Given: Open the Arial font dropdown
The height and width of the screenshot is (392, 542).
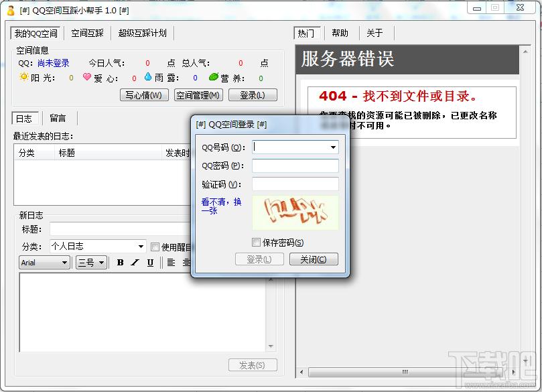Looking at the screenshot, I should (x=64, y=263).
